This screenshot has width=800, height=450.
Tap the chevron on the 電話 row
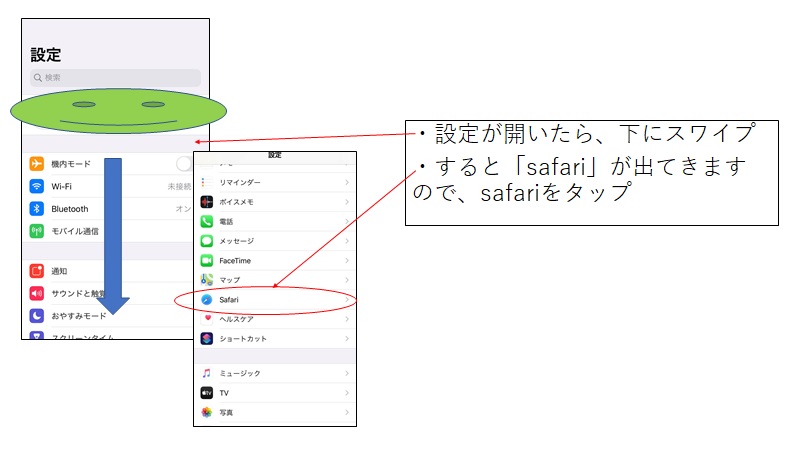[x=347, y=221]
